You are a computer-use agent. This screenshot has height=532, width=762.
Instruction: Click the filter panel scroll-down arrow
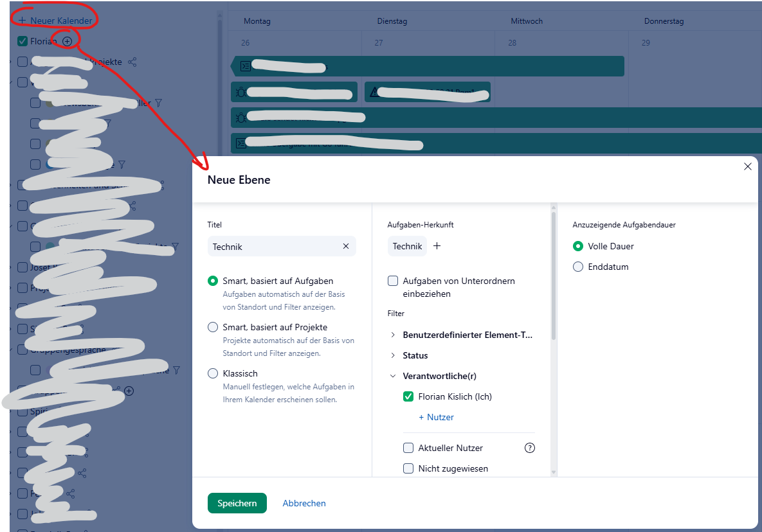(x=554, y=472)
